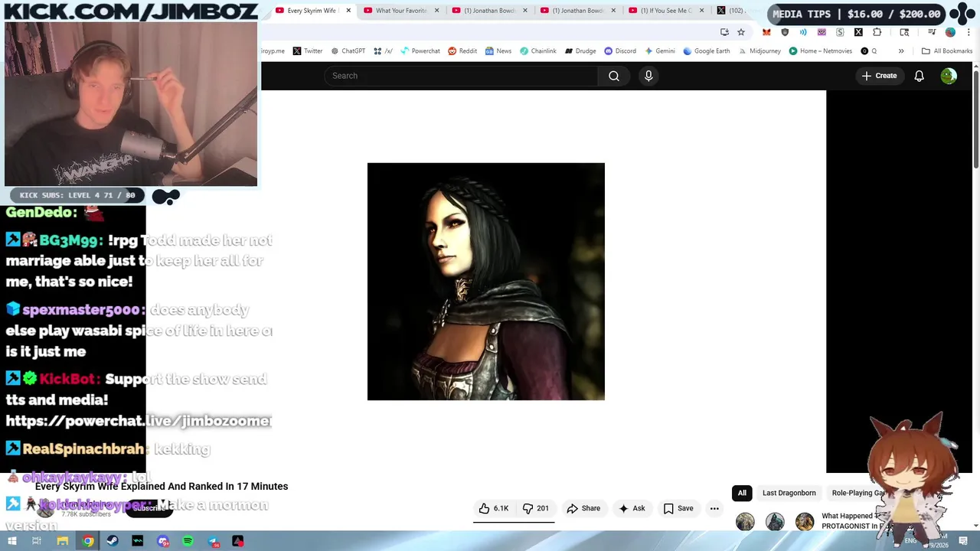
Task: Open the Discord bookmark
Action: pyautogui.click(x=620, y=51)
